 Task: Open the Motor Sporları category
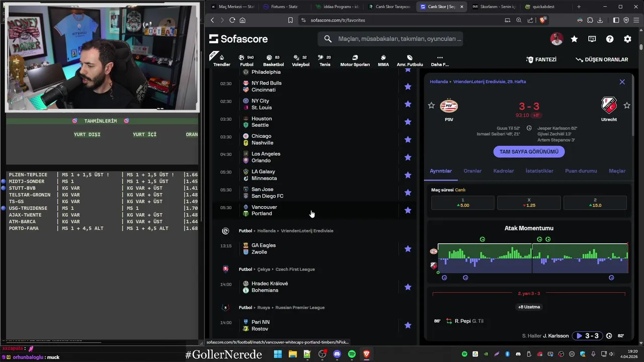click(355, 60)
